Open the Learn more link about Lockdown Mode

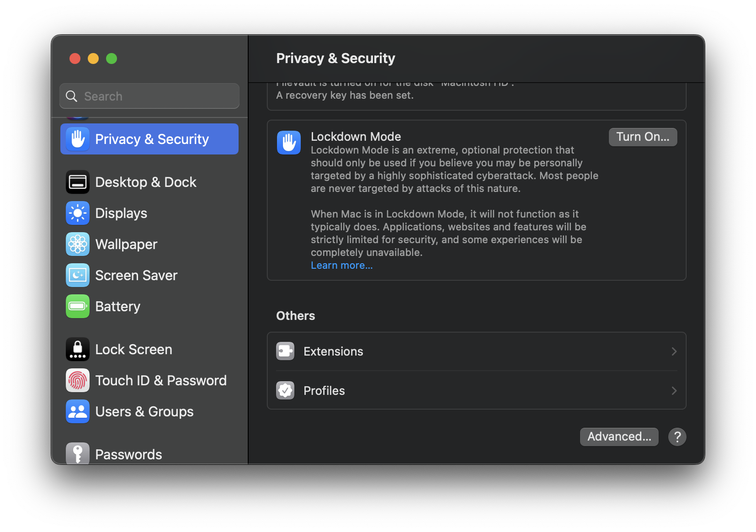[341, 265]
